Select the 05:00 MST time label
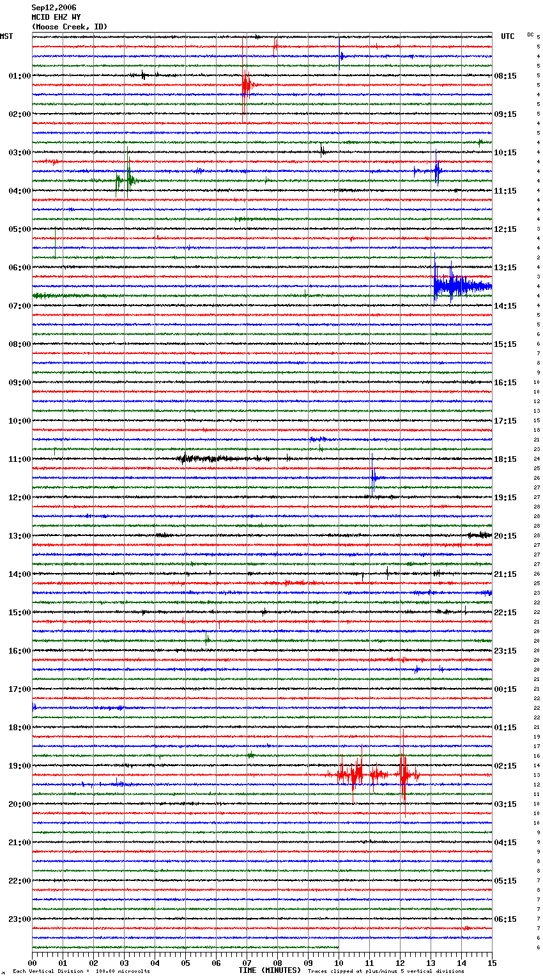This screenshot has width=543, height=980. 19,229
